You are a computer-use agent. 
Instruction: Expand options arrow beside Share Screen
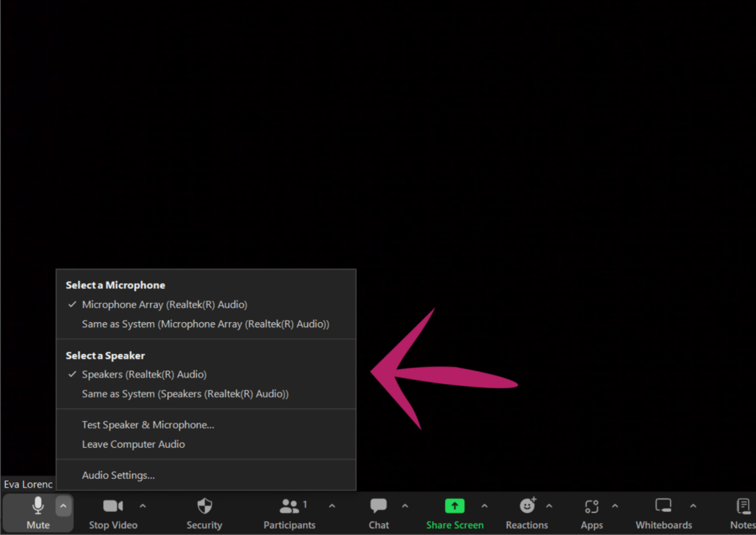tap(484, 506)
